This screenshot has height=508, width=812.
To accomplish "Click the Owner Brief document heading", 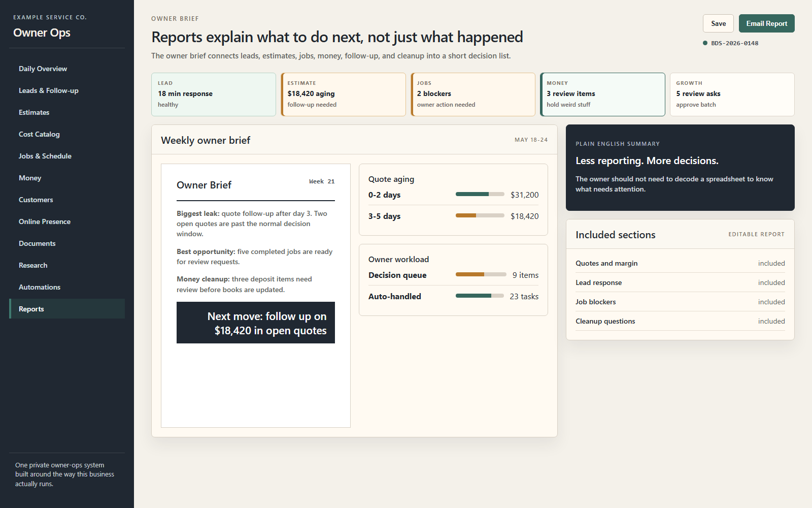I will click(x=204, y=185).
